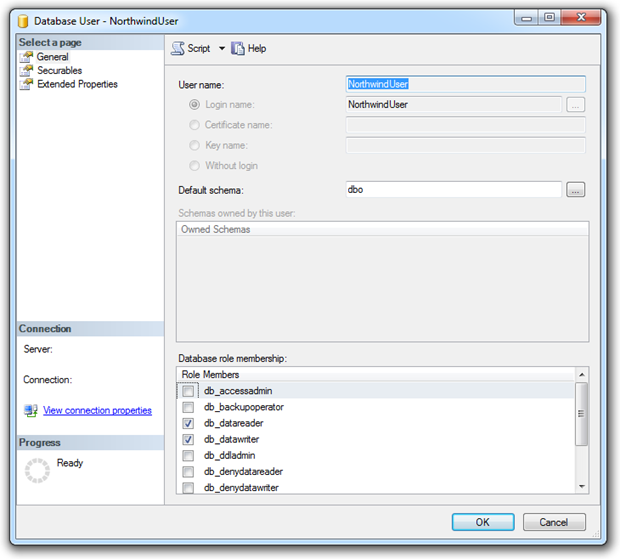Check the db_denydatawriter role

point(188,488)
